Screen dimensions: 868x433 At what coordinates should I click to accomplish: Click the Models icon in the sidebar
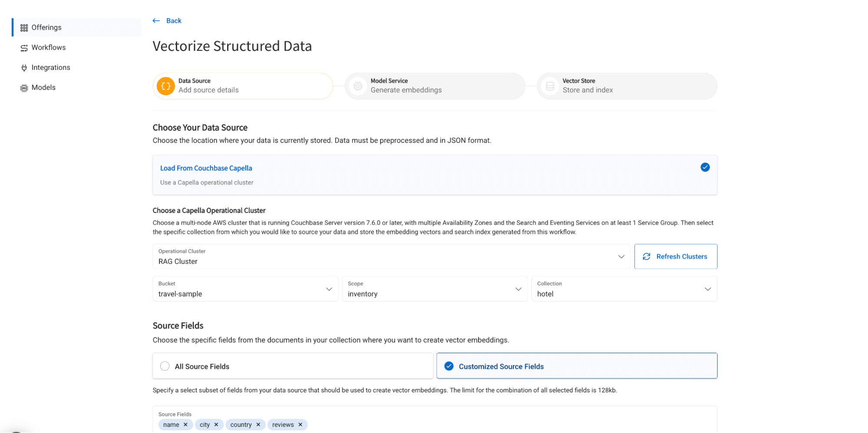(24, 88)
